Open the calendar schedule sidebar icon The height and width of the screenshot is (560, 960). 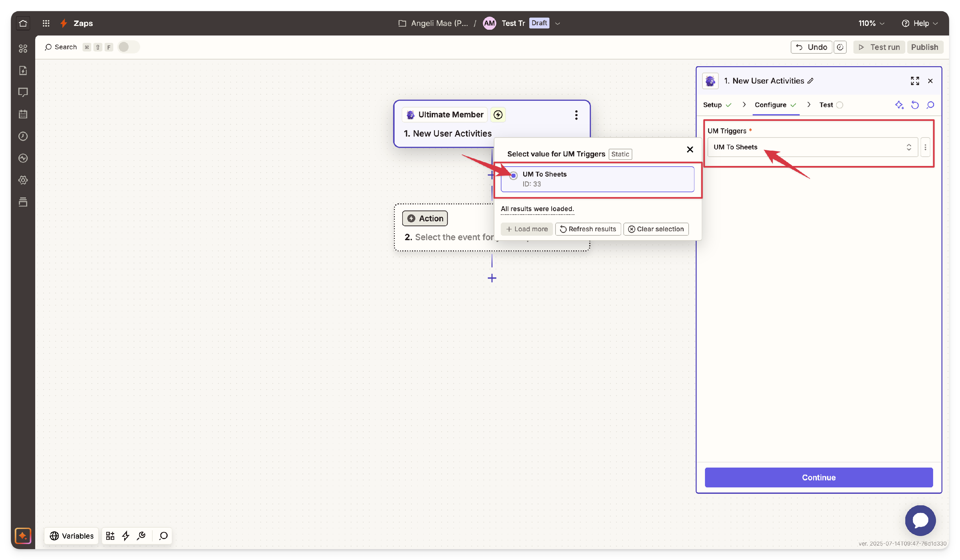coord(23,114)
